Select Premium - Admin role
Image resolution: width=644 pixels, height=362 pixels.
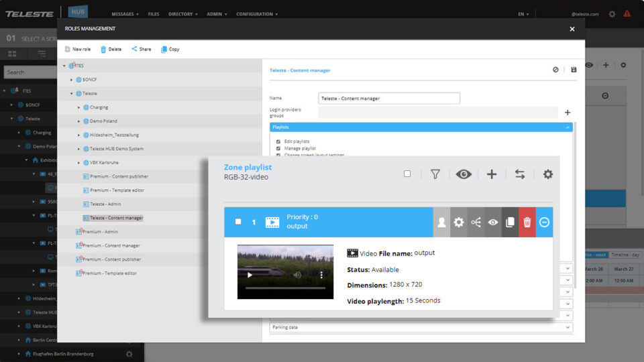point(100,232)
